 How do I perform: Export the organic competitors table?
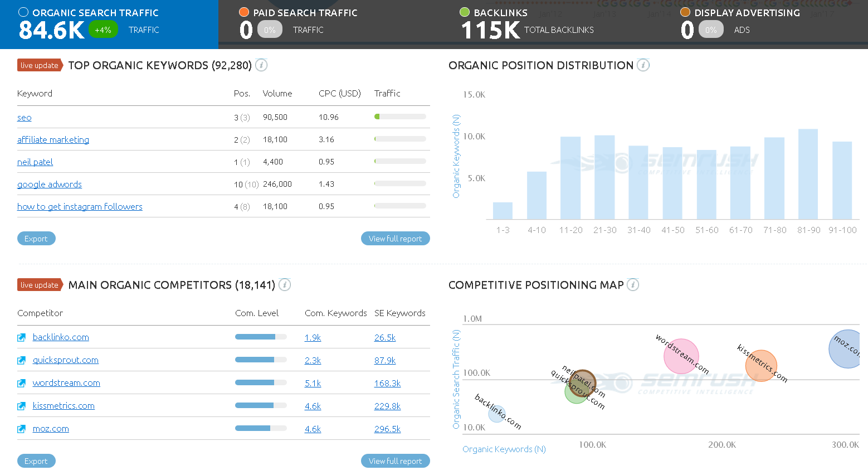coord(36,461)
